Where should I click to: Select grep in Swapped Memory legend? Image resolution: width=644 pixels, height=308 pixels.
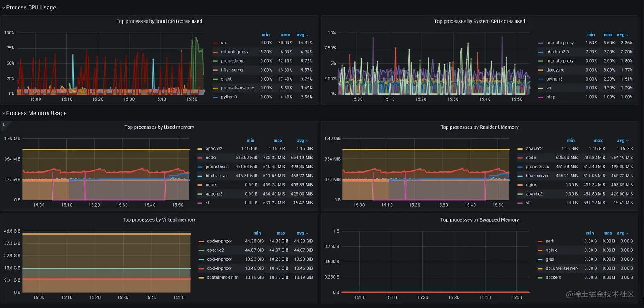pyautogui.click(x=550, y=259)
